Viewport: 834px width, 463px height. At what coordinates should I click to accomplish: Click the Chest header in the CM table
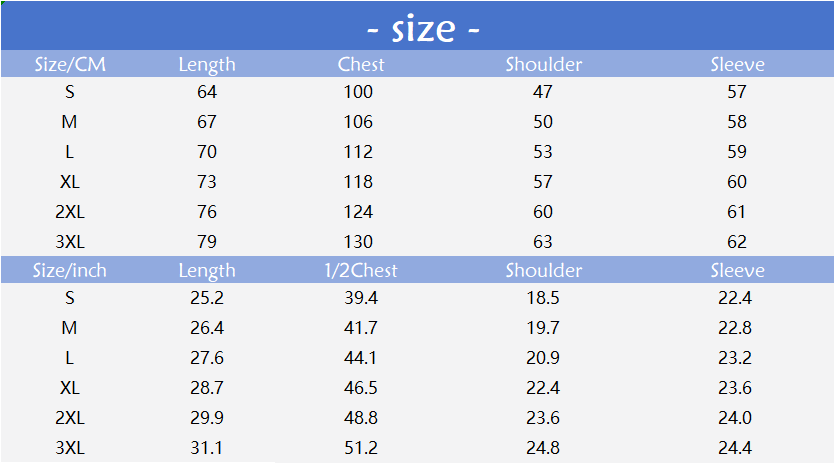click(x=361, y=64)
